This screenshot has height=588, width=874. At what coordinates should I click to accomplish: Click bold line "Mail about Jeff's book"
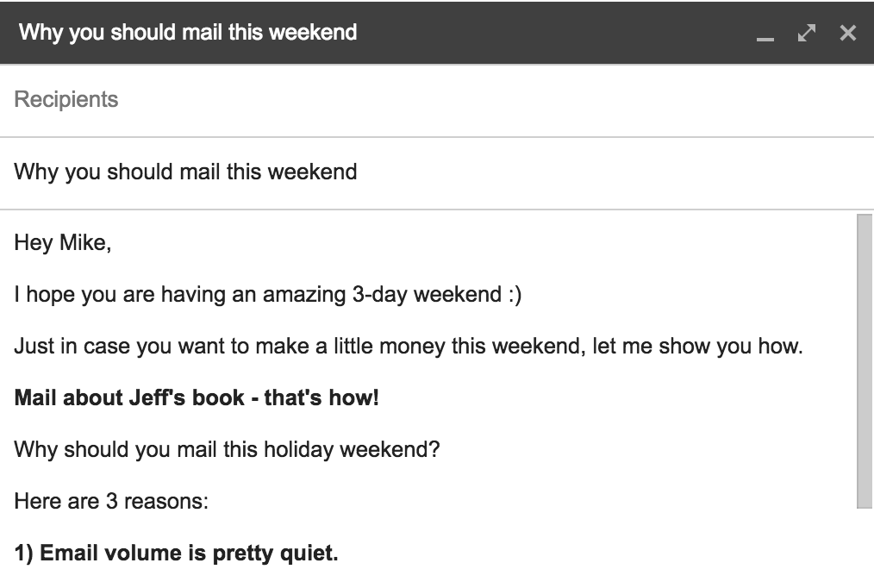(197, 400)
